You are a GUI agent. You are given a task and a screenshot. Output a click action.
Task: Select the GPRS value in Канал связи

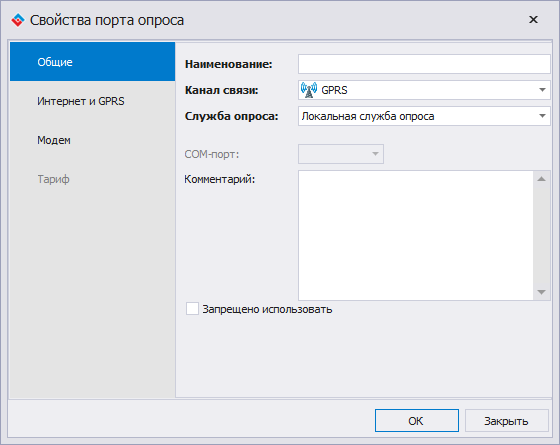pyautogui.click(x=334, y=90)
